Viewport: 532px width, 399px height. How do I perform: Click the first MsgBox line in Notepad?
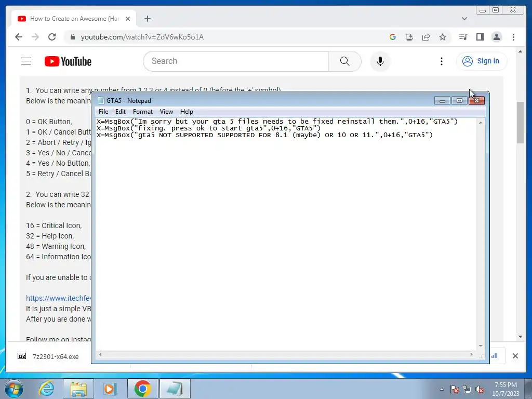tap(277, 122)
